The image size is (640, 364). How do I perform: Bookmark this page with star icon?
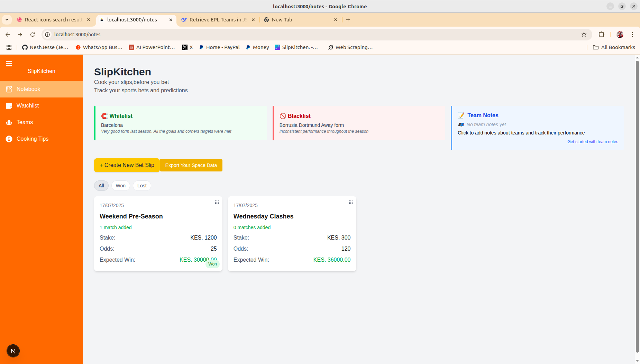[584, 35]
